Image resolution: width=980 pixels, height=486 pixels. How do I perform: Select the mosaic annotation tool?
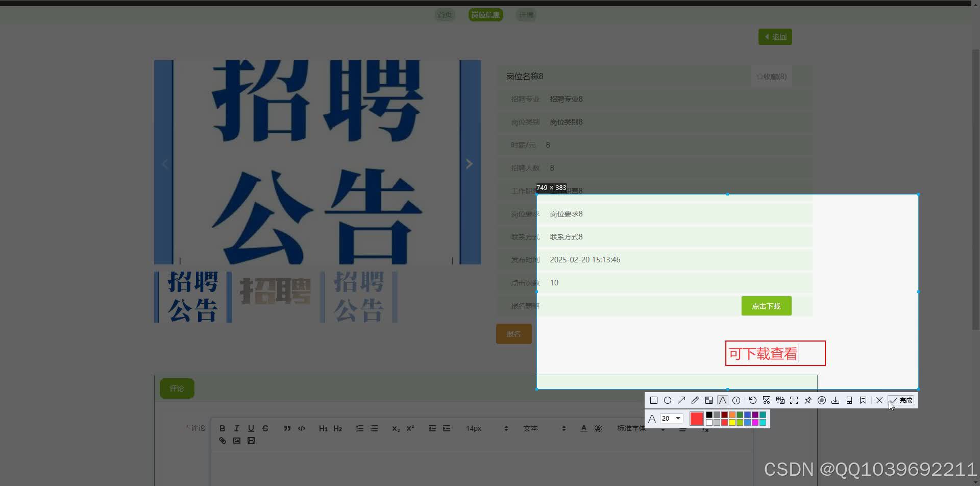point(708,400)
